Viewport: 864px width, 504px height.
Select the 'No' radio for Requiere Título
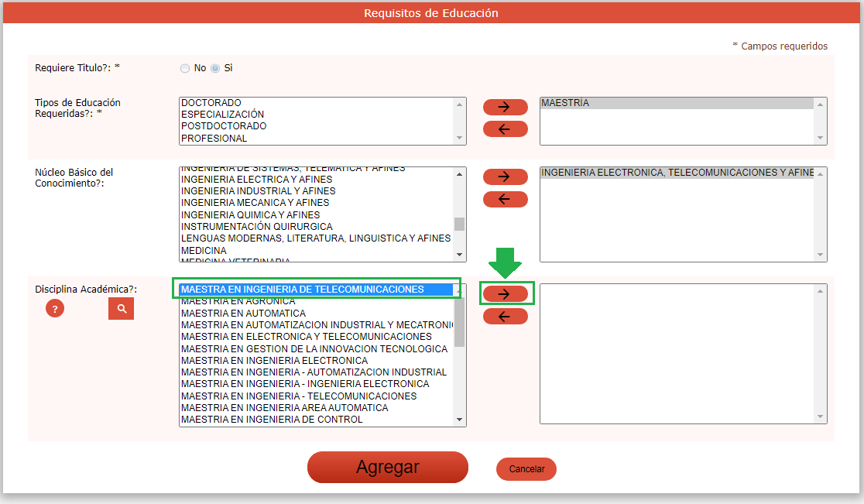pyautogui.click(x=185, y=68)
